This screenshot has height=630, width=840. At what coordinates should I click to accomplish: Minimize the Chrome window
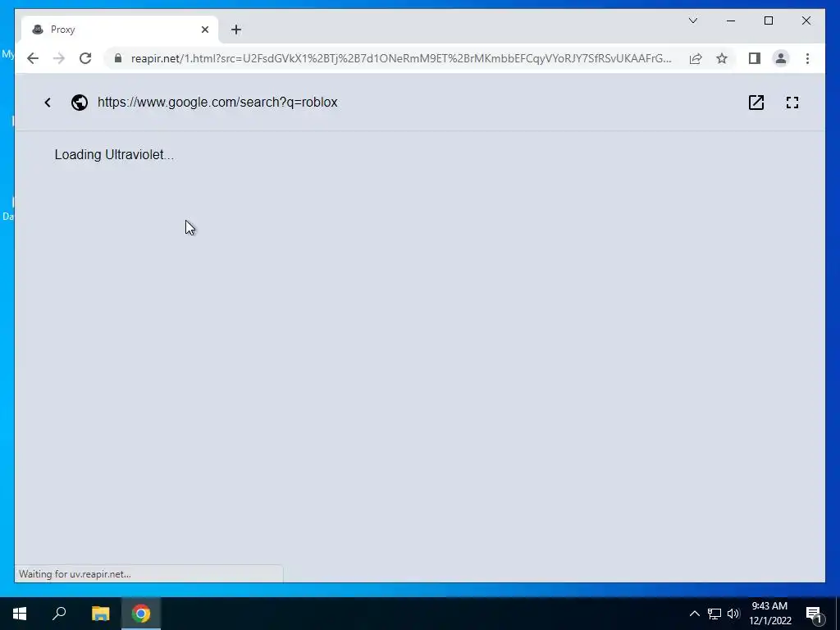(731, 21)
